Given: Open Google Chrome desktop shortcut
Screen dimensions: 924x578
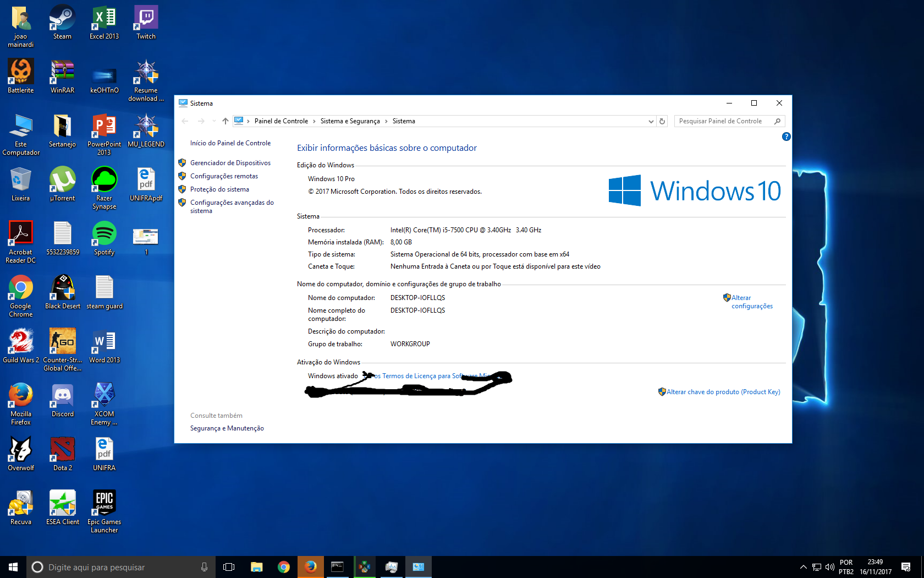Looking at the screenshot, I should (21, 296).
